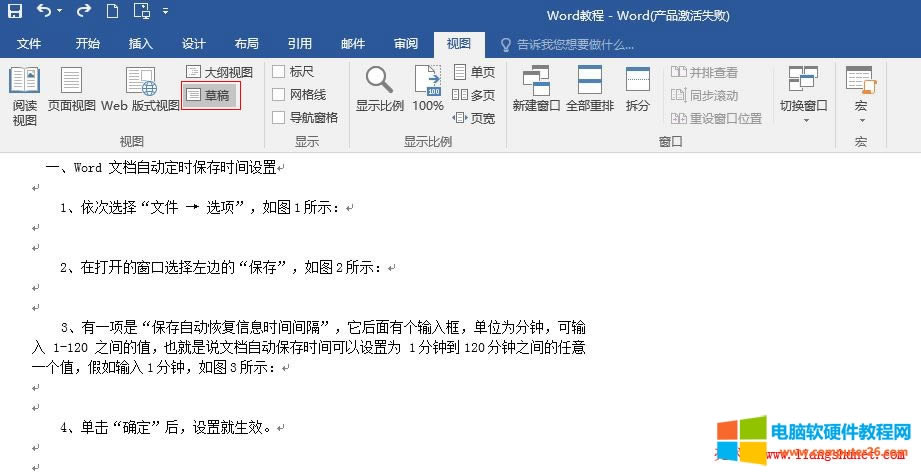Switch to the 开始 tab
Screen dimensions: 921x472
click(88, 43)
